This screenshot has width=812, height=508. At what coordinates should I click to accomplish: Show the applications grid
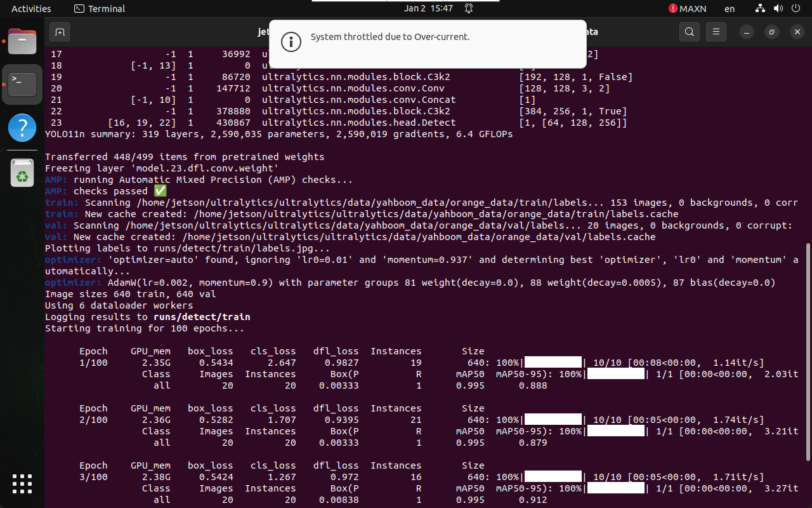click(x=22, y=483)
